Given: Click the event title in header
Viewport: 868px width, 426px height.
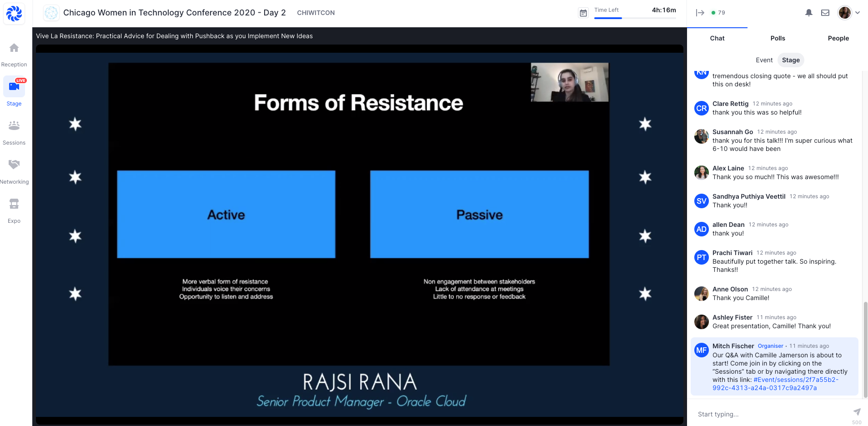Looking at the screenshot, I should (x=175, y=13).
